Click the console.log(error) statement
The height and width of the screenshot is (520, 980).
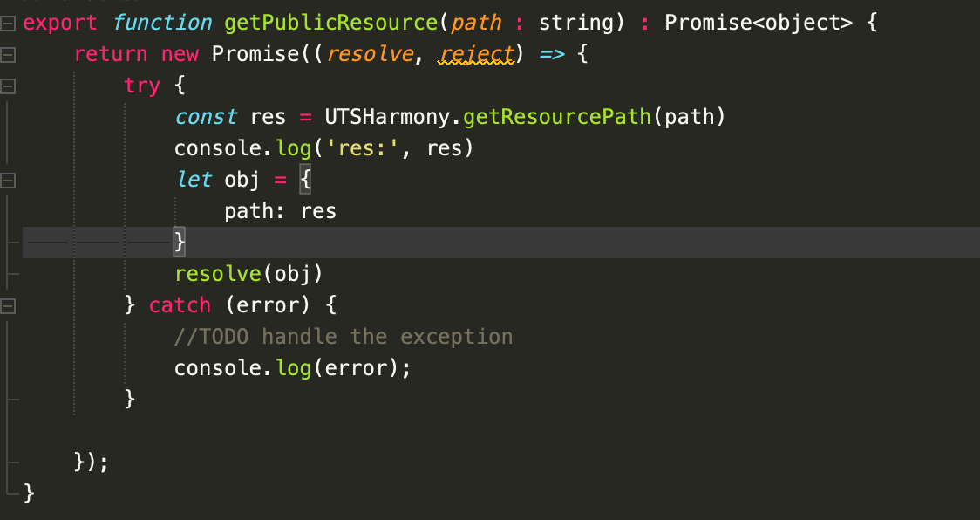pos(292,368)
